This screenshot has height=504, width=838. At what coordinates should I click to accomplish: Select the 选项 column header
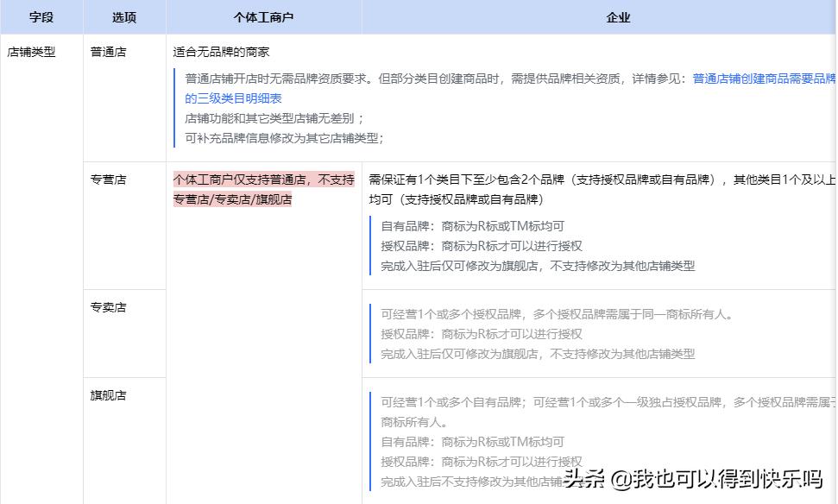point(123,16)
